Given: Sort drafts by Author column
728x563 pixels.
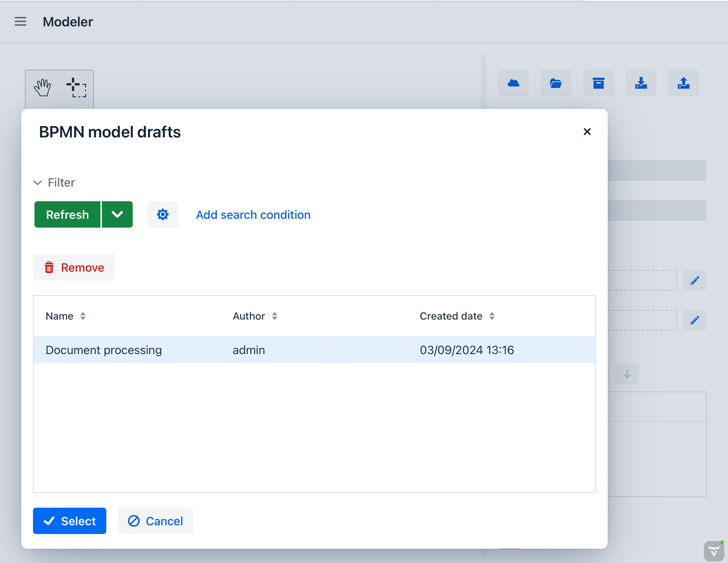Looking at the screenshot, I should [x=275, y=316].
